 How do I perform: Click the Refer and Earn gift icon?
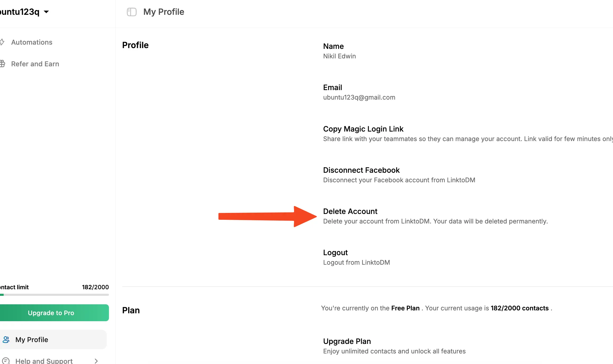(3, 63)
